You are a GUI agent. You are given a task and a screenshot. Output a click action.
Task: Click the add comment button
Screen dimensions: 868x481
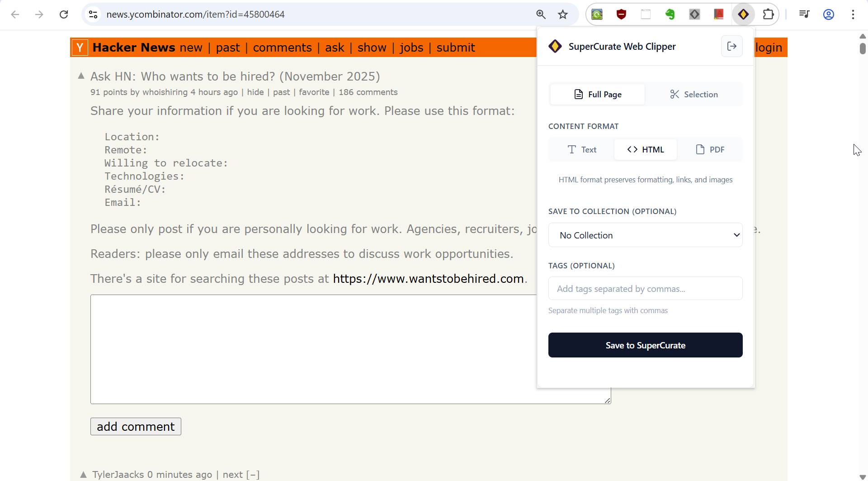tap(136, 427)
